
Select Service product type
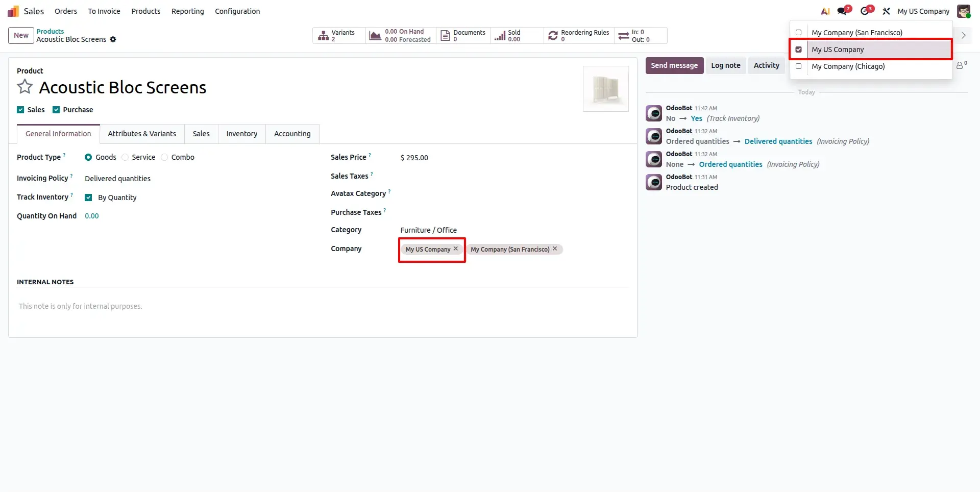point(125,157)
